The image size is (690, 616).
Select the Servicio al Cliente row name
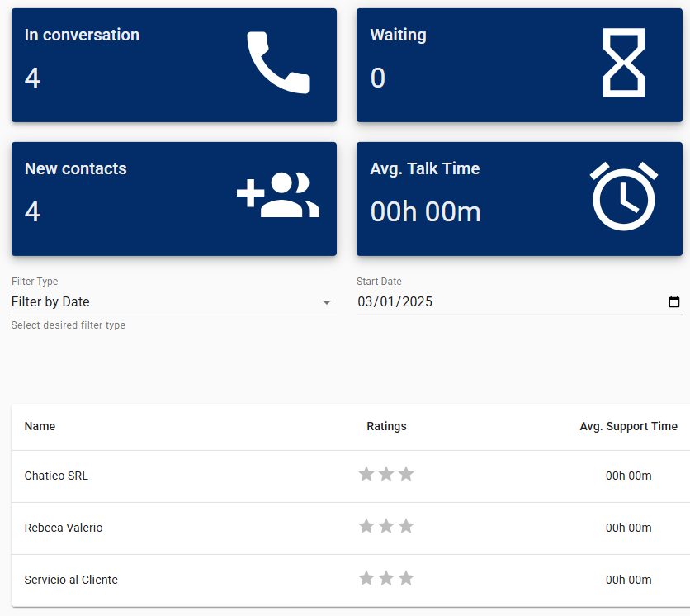tap(71, 580)
